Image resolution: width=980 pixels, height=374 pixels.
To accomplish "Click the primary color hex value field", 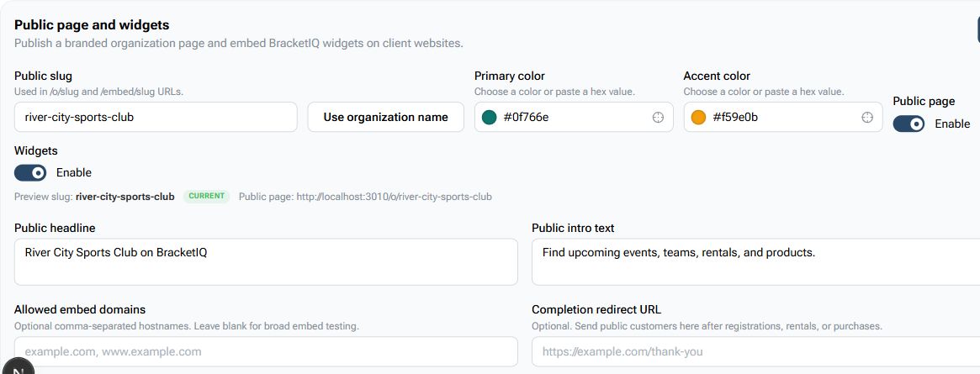I will (x=574, y=118).
